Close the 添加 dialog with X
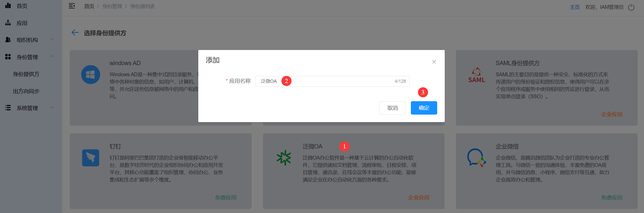This screenshot has height=213, width=644. tap(434, 62)
